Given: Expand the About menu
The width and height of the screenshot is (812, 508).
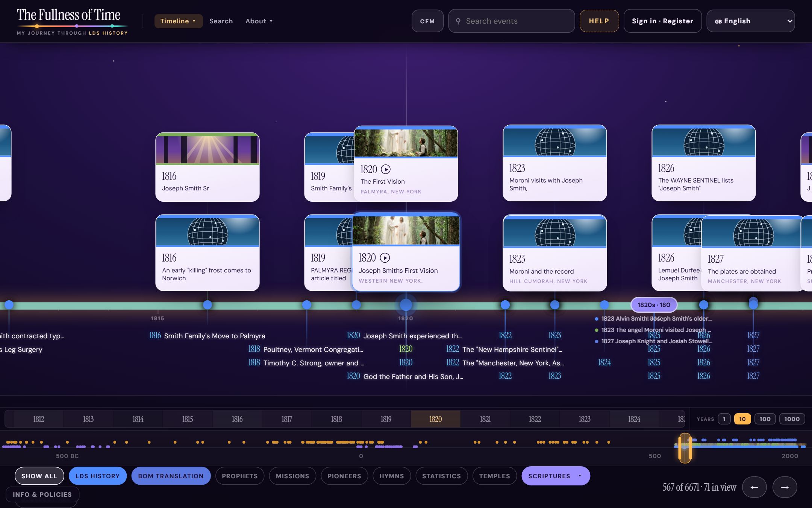Looking at the screenshot, I should [x=259, y=21].
